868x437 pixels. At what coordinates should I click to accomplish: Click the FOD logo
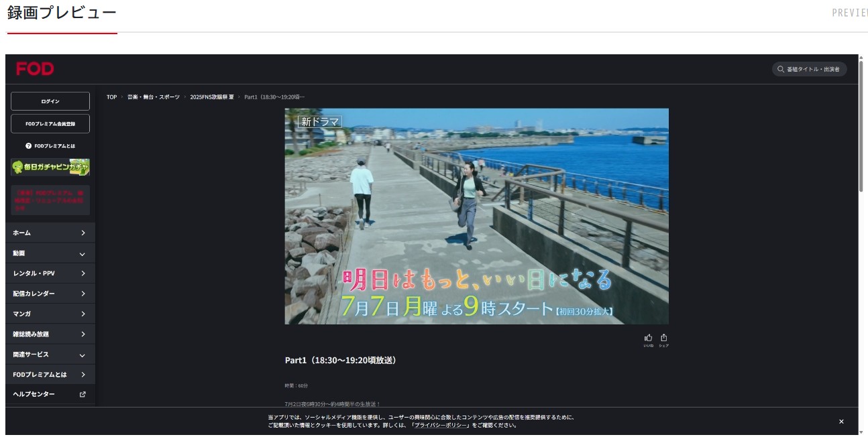pos(35,69)
